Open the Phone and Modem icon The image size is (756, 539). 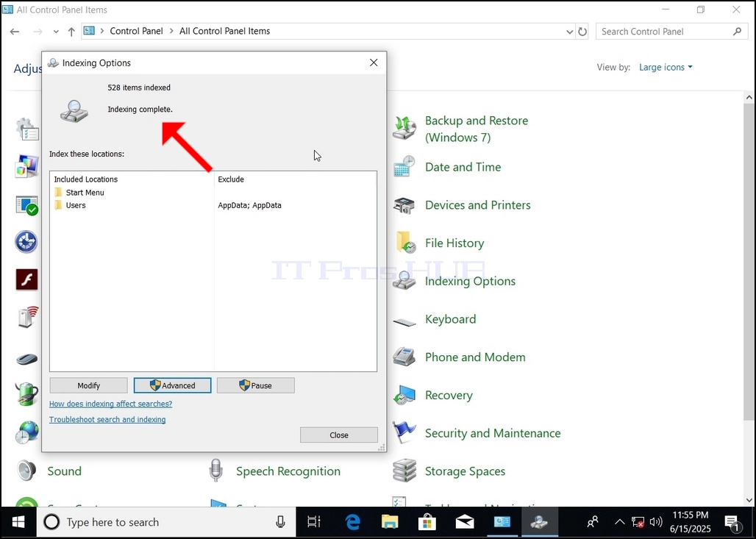click(404, 357)
